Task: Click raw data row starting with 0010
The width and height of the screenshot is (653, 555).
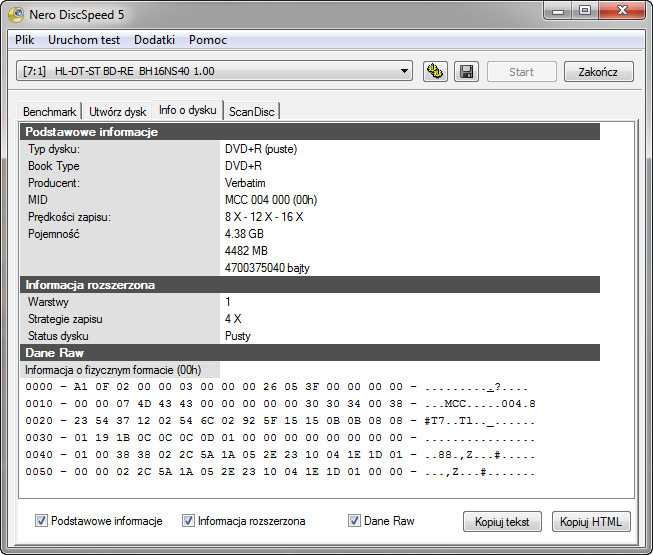Action: (x=280, y=404)
